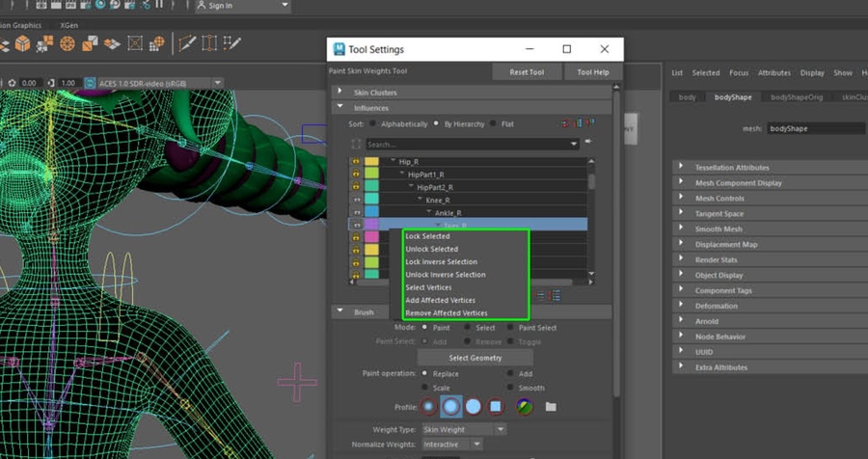Choose Lock Selected from the context menu
The image size is (868, 459).
point(427,236)
